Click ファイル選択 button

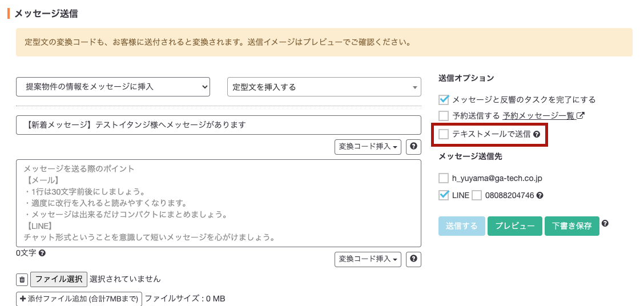tap(59, 279)
